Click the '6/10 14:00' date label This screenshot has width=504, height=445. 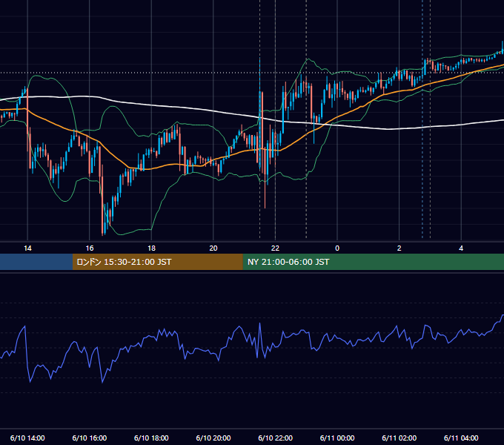click(x=27, y=438)
